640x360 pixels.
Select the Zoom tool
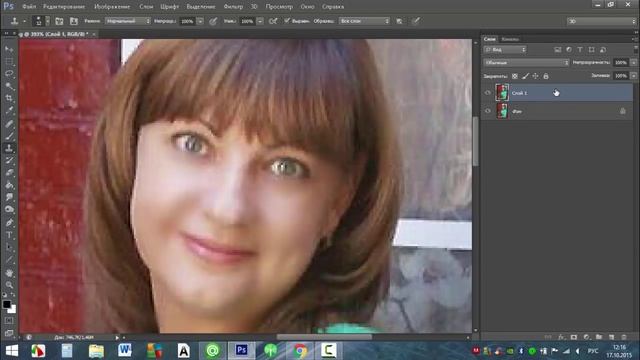(9, 285)
